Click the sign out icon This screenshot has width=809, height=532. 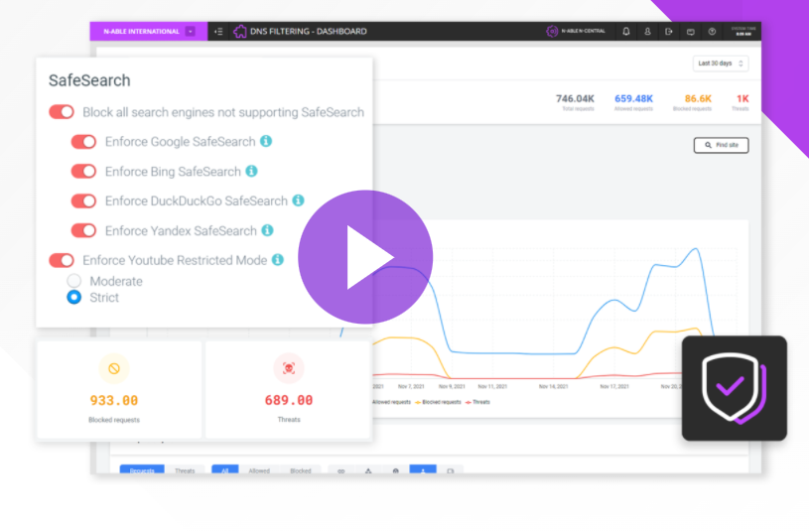click(x=669, y=32)
